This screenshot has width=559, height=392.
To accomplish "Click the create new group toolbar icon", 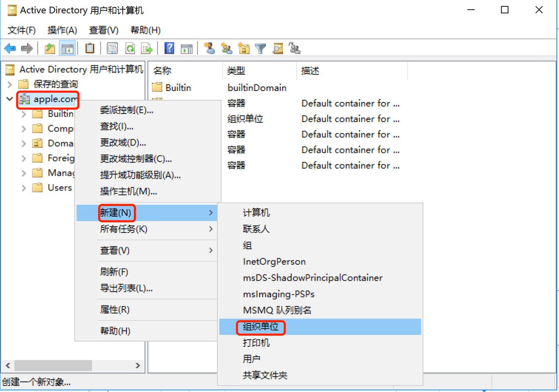I will pos(226,48).
